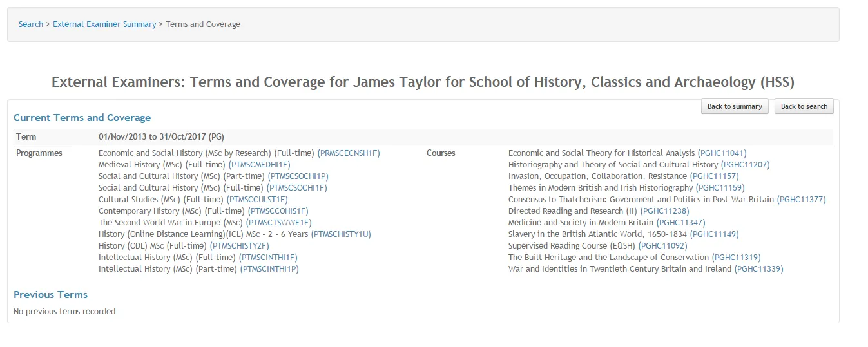This screenshot has height=347, width=868.
Task: Click the External Examiners page title
Action: tap(423, 82)
